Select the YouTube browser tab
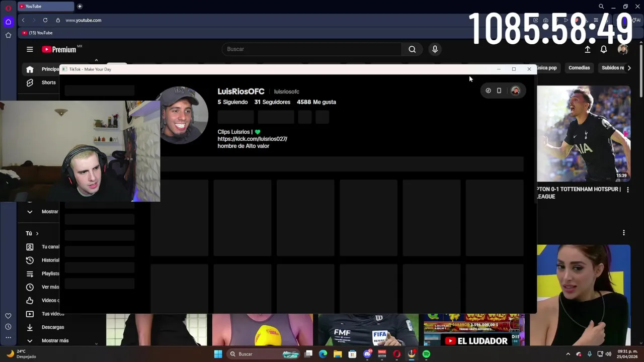 pyautogui.click(x=46, y=7)
